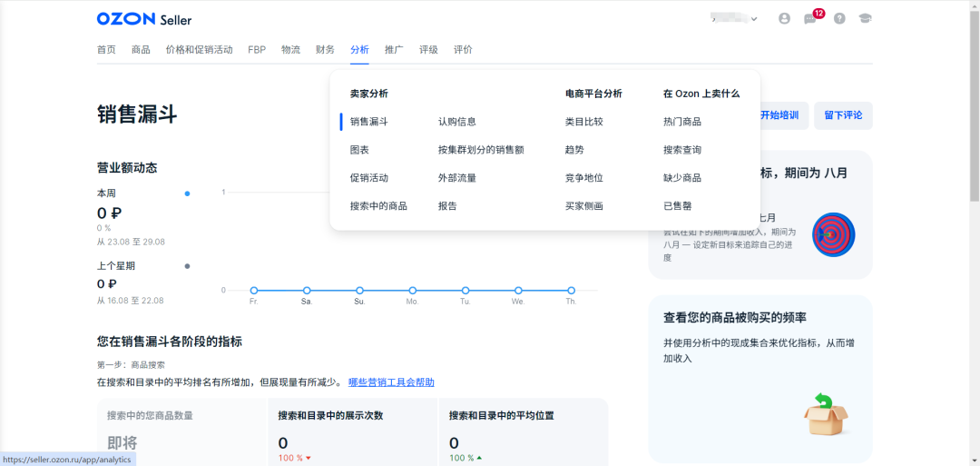The height and width of the screenshot is (466, 980).
Task: Click the box with green arrow icon
Action: (x=827, y=415)
